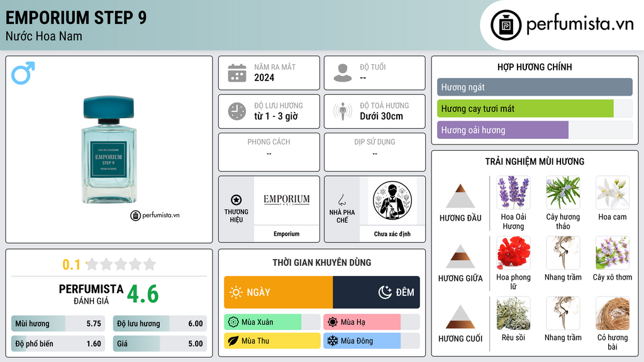Select the Nhang trầm image in Hương giữa row
This screenshot has height=362, width=644.
coord(563,253)
